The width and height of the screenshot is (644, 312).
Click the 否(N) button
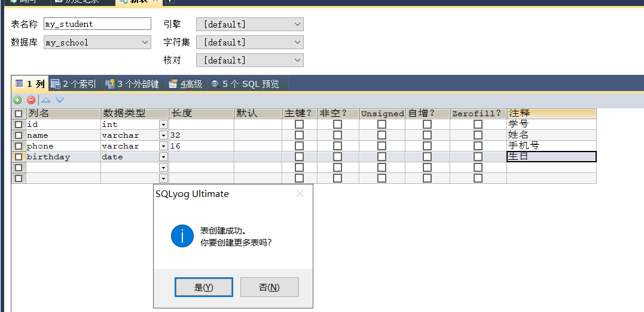[270, 287]
